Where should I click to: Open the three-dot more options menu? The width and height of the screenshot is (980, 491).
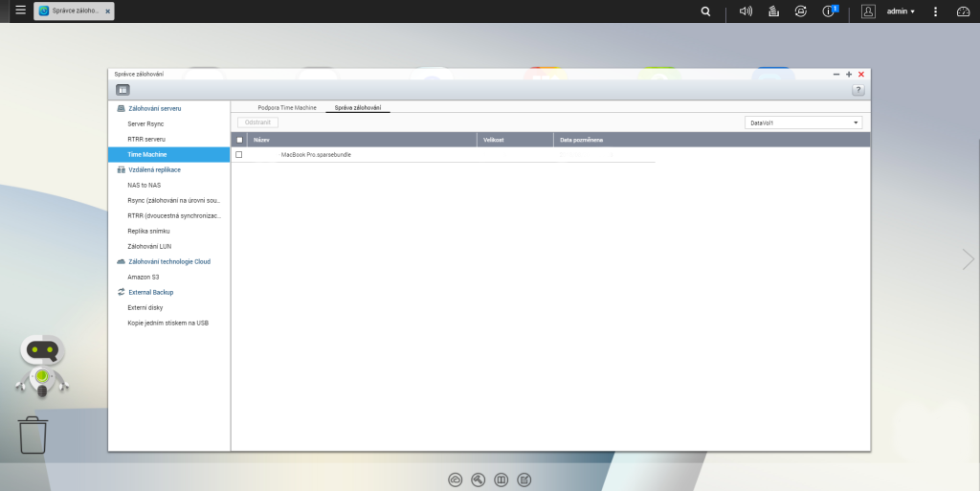click(x=936, y=11)
